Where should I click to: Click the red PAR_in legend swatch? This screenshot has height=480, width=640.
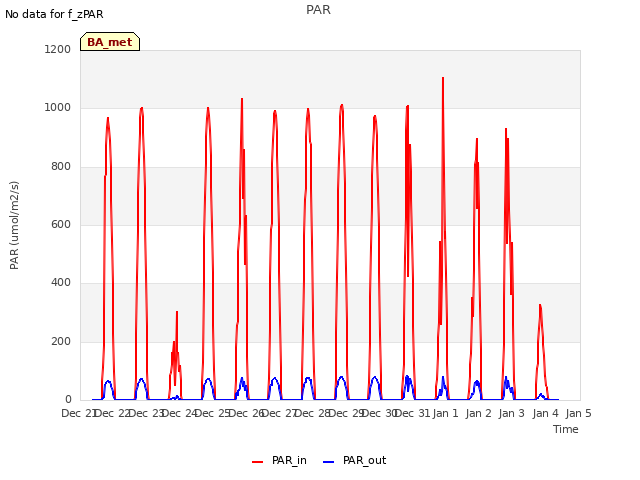pyautogui.click(x=258, y=462)
